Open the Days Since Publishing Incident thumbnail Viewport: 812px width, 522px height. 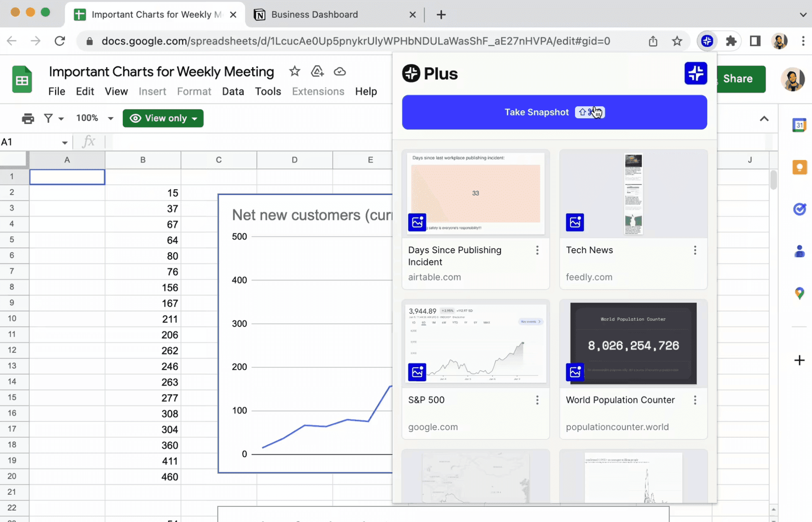point(475,194)
